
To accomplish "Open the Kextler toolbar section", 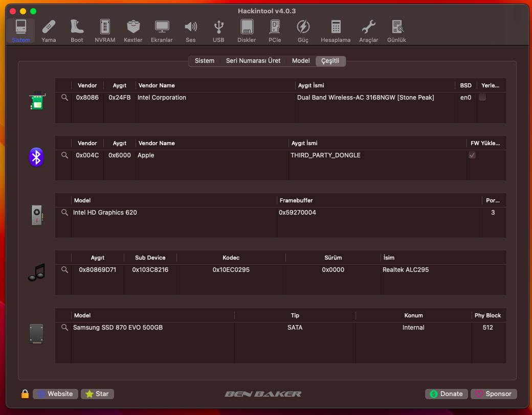I will pos(133,31).
